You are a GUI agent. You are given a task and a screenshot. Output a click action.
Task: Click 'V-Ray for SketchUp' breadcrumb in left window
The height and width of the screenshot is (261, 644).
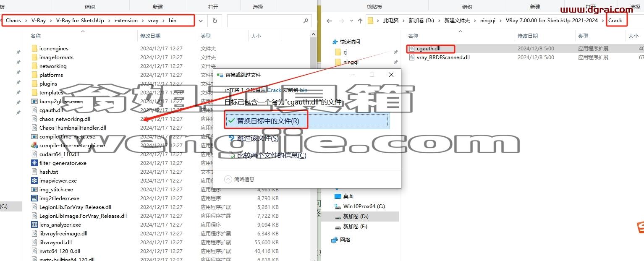point(80,21)
